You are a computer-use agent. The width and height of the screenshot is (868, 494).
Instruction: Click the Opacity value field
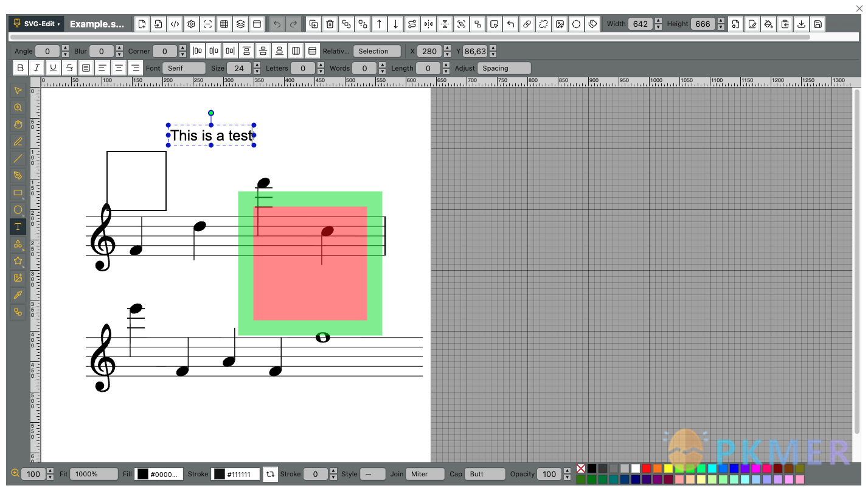[x=549, y=474]
